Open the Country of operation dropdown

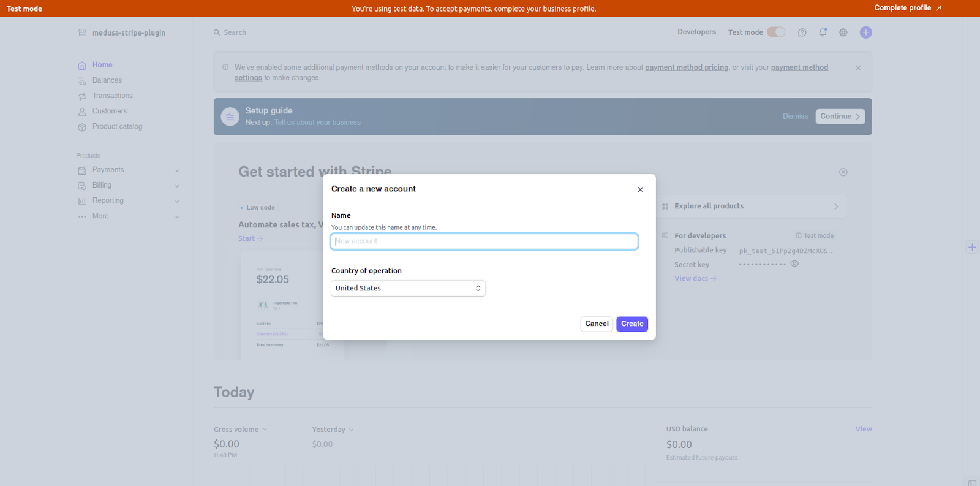pyautogui.click(x=408, y=288)
